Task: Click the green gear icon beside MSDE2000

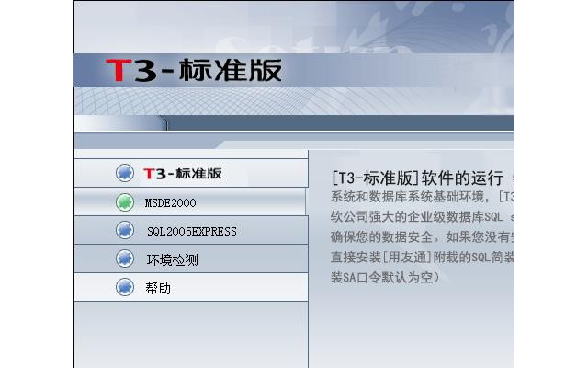Action: [125, 202]
